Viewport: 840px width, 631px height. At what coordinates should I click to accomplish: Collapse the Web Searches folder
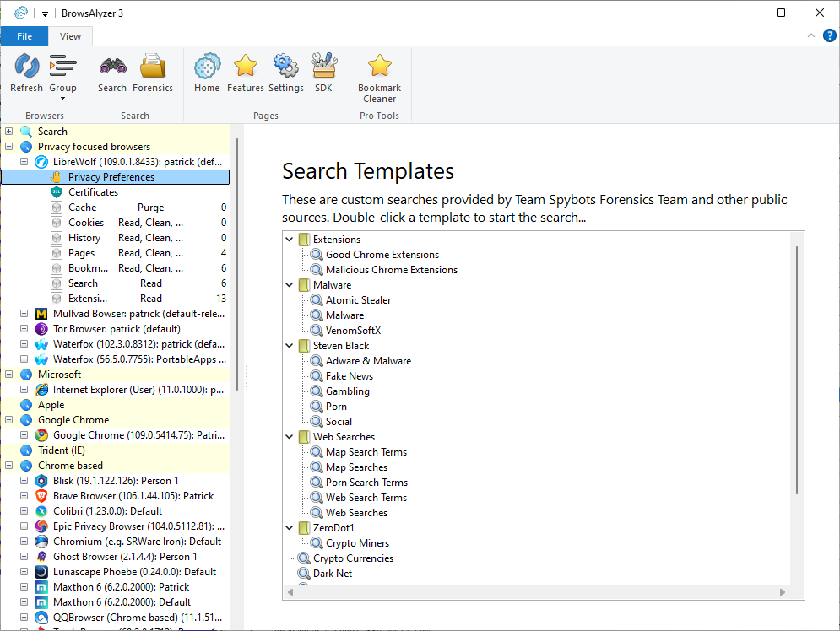pyautogui.click(x=290, y=437)
